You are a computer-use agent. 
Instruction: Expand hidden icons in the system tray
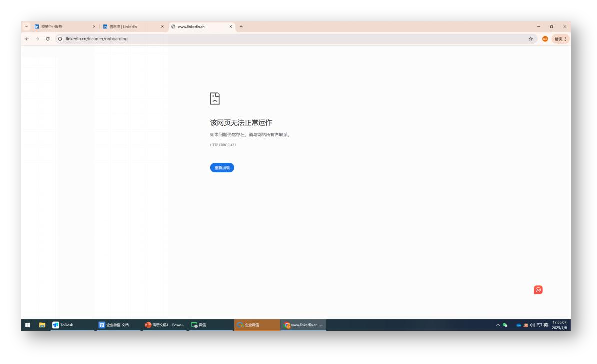click(498, 324)
